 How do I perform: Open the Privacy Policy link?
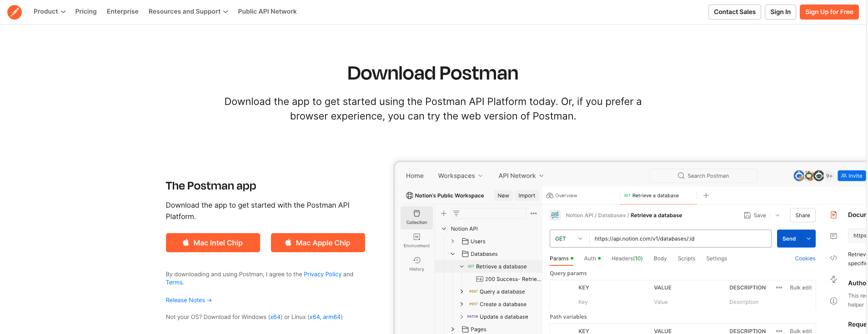point(322,274)
